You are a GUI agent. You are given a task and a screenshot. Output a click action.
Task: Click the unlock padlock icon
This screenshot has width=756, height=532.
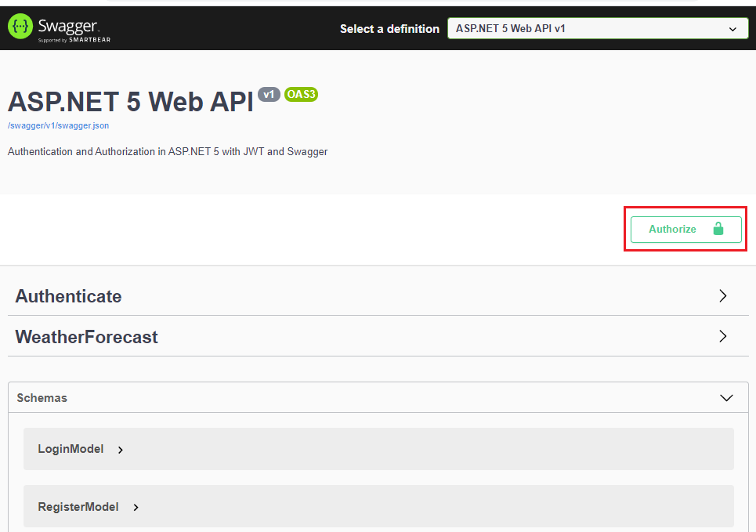(718, 229)
